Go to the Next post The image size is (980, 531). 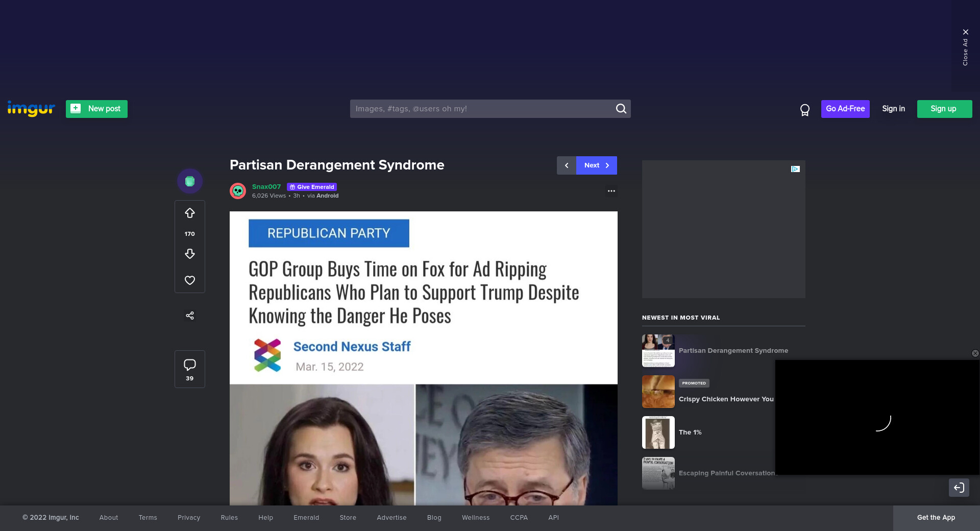[596, 165]
